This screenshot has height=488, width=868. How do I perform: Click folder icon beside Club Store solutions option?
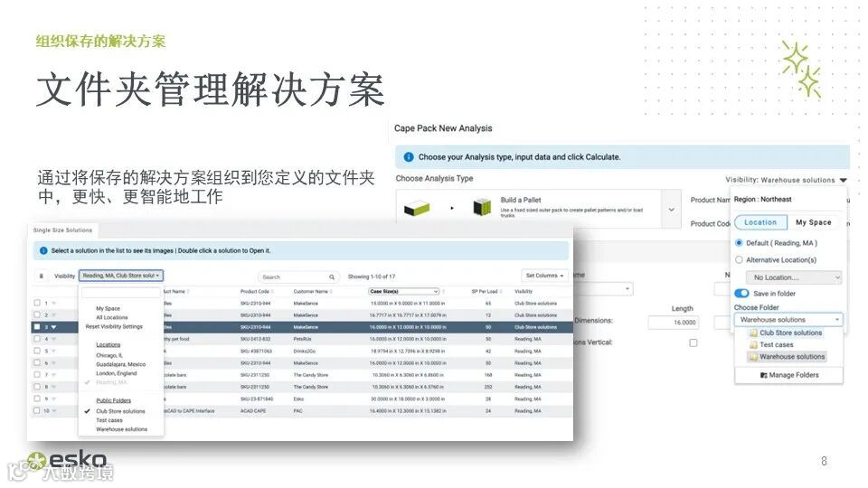pos(753,333)
